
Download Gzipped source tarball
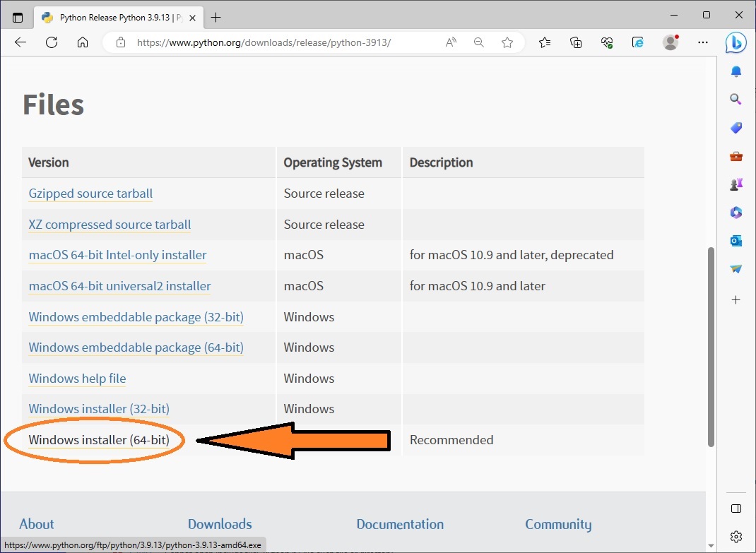coord(90,194)
